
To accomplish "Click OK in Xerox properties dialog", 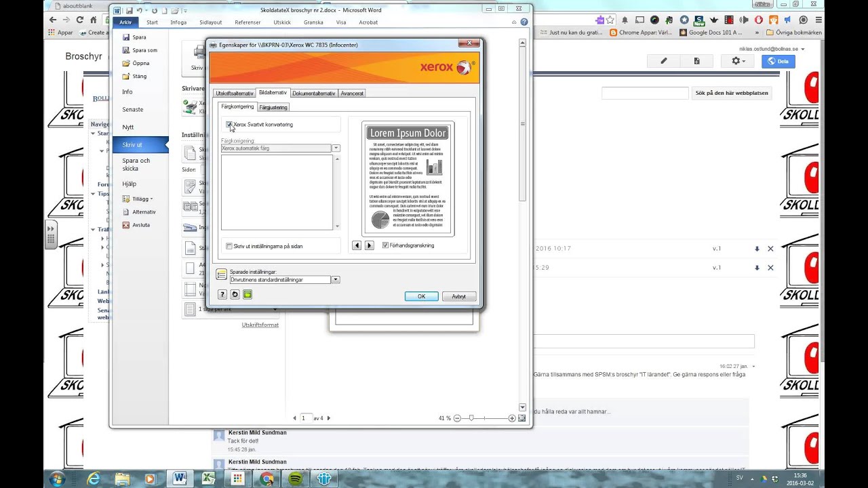I will click(421, 296).
